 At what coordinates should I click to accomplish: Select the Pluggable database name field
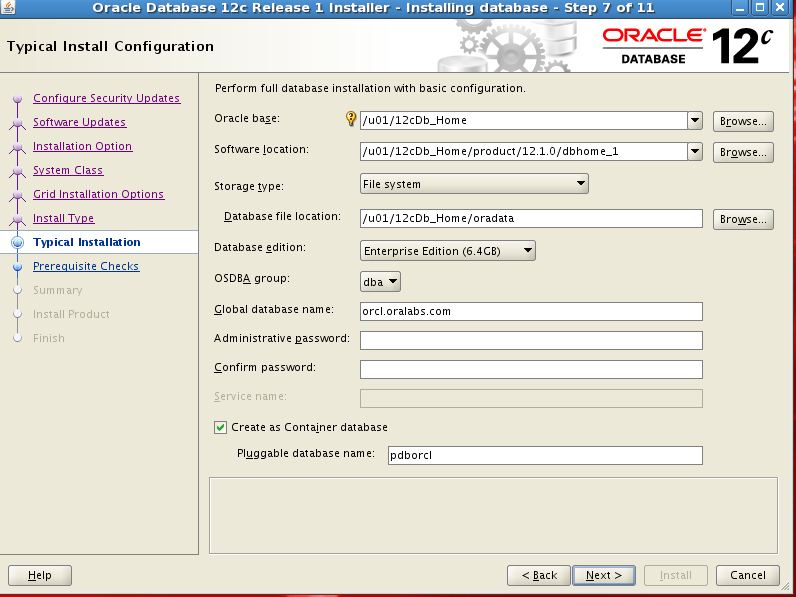(545, 456)
